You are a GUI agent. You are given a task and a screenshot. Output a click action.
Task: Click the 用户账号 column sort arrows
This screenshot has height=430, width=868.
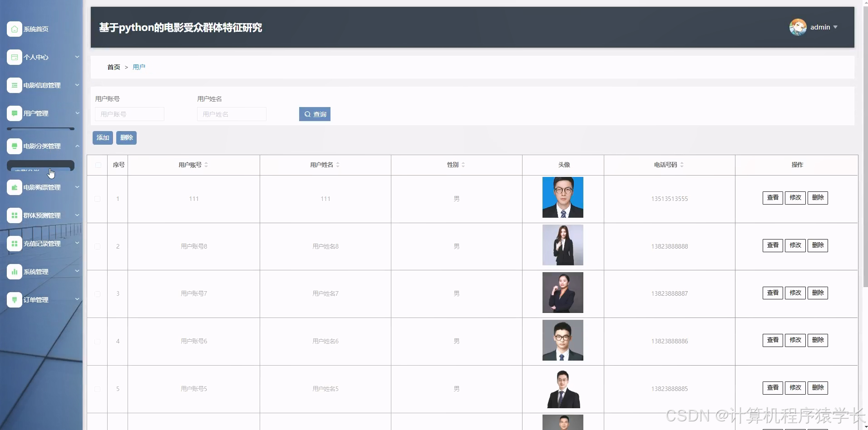(206, 165)
